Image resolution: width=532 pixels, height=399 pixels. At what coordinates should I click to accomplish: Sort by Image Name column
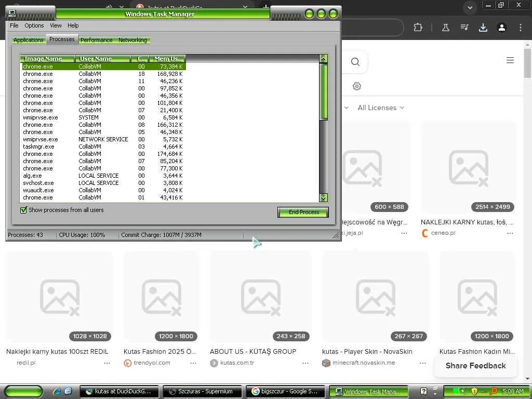pos(47,59)
